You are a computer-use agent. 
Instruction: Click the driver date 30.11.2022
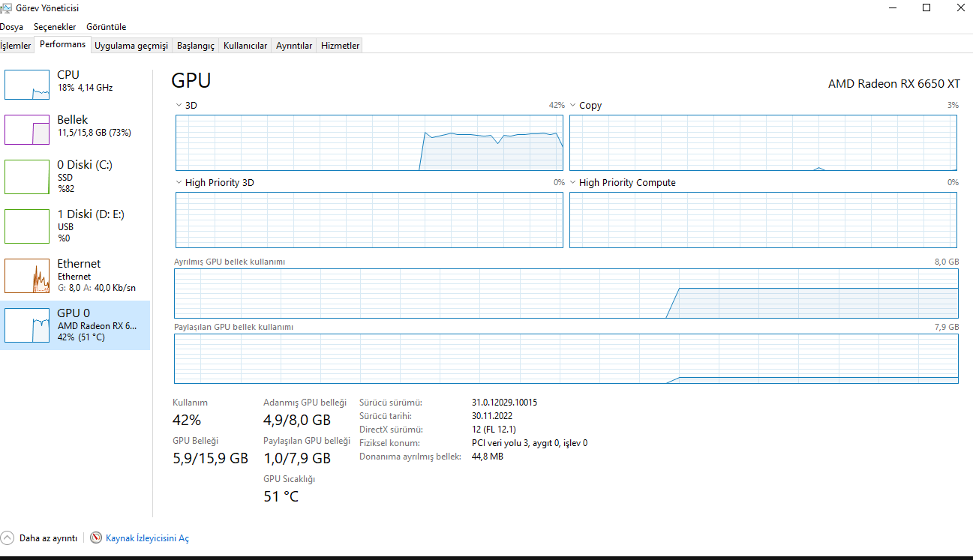(x=492, y=416)
